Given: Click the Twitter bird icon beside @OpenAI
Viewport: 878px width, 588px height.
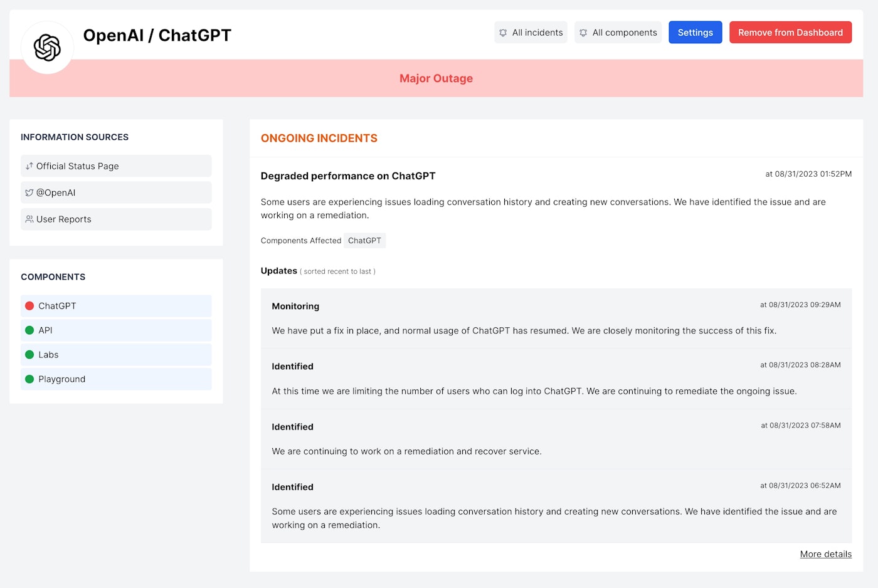Looking at the screenshot, I should (29, 192).
